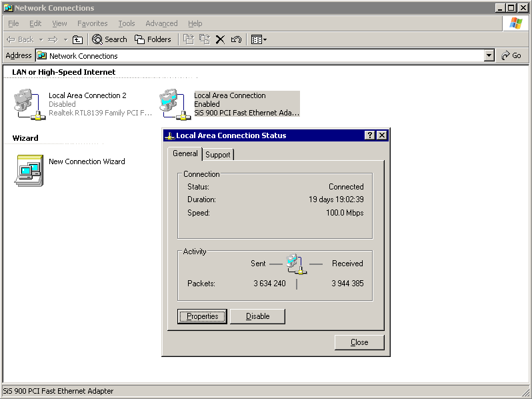Image resolution: width=532 pixels, height=399 pixels.
Task: Open the Search pane from toolbar
Action: point(109,39)
